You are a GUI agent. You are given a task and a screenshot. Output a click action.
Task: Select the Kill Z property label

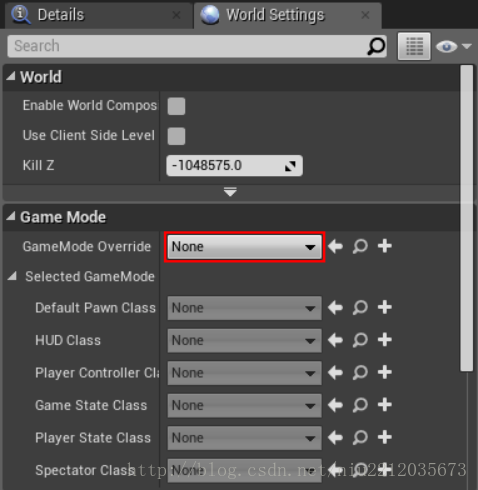38,165
